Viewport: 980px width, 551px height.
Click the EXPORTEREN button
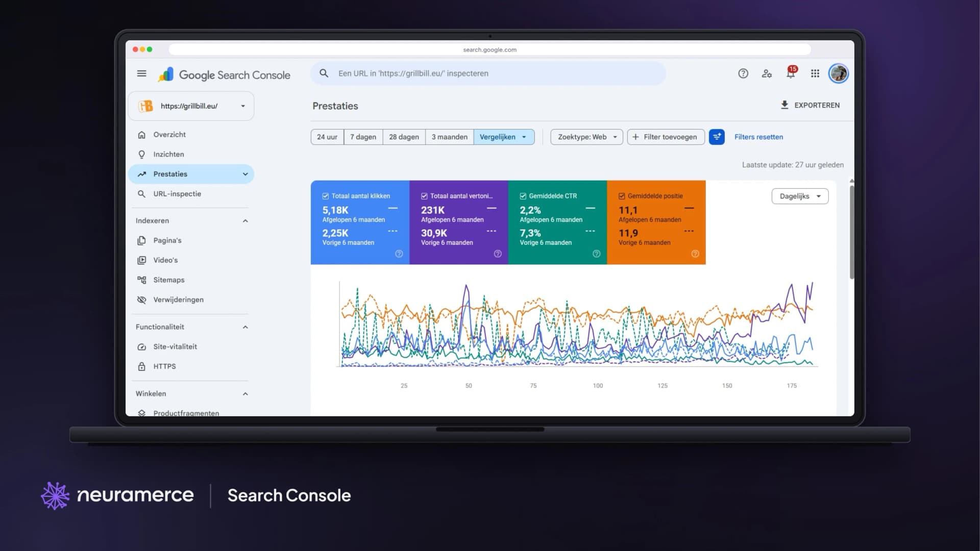coord(810,105)
